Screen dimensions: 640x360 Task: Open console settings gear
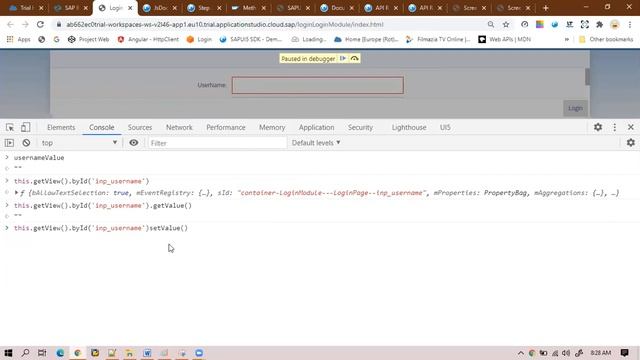[631, 142]
